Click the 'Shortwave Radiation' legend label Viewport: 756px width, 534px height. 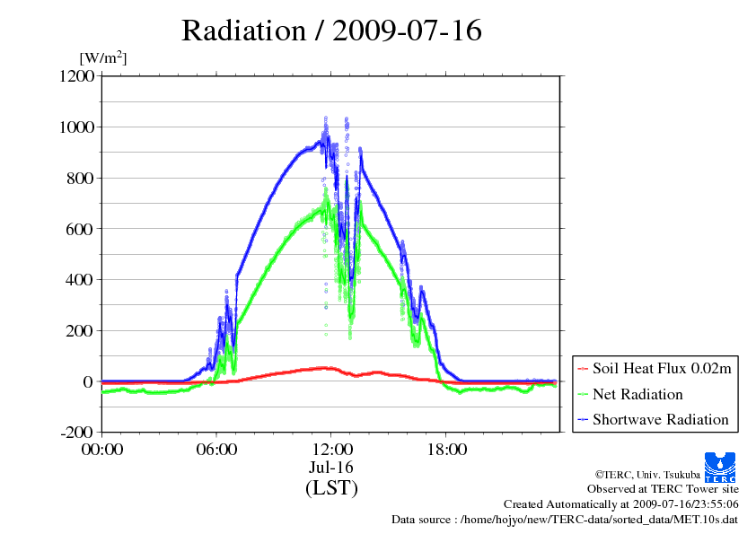pyautogui.click(x=661, y=419)
